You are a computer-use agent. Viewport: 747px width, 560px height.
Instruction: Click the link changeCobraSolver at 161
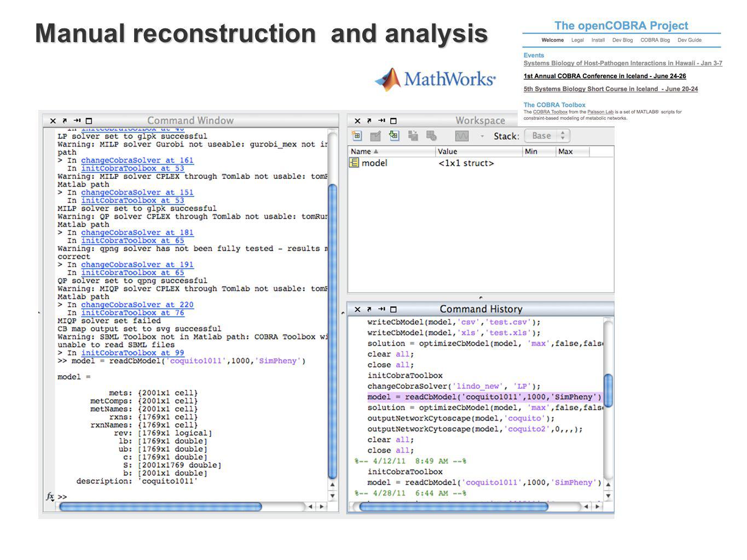coord(137,160)
